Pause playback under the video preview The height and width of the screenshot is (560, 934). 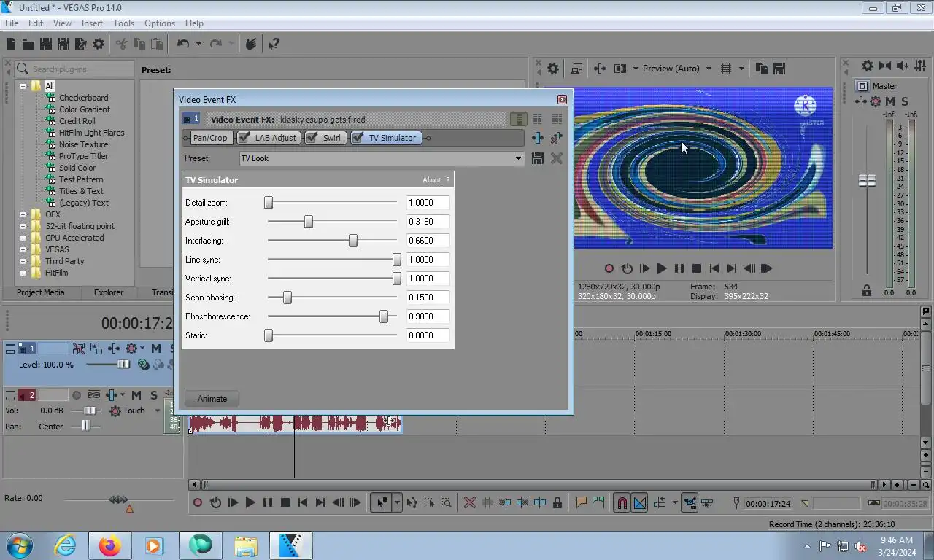(679, 268)
